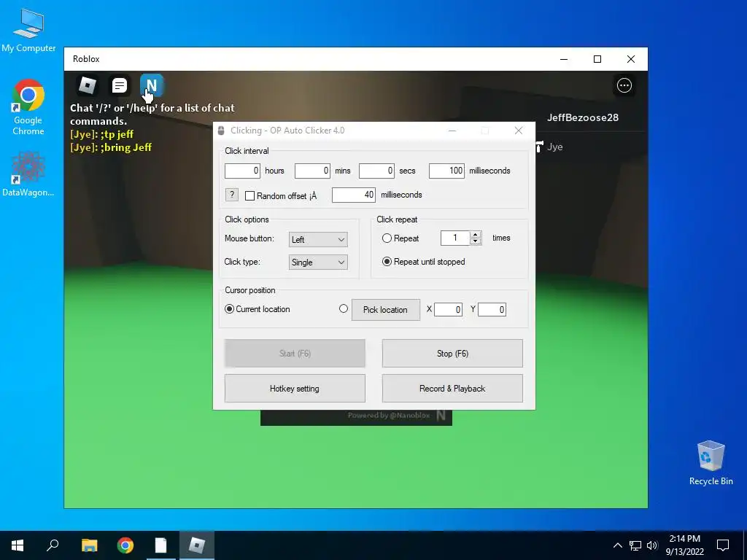Image resolution: width=747 pixels, height=560 pixels.
Task: Select Current location radio button
Action: [x=229, y=309]
